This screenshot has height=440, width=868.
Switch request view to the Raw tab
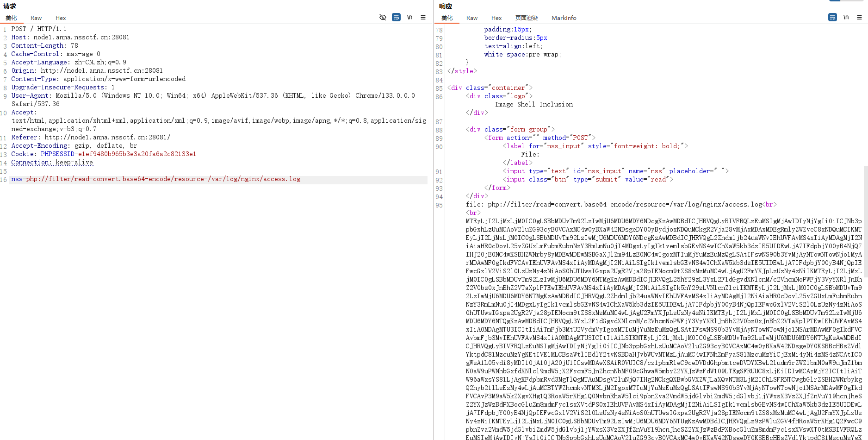36,18
